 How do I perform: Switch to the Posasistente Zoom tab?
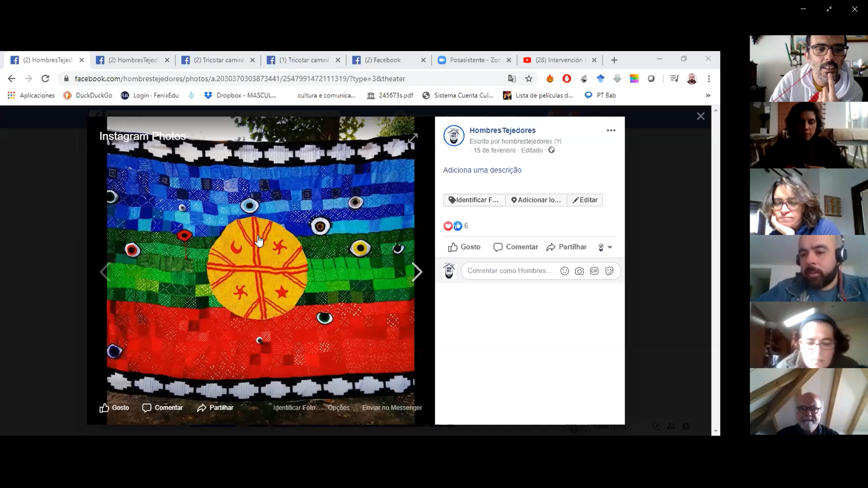coord(475,60)
